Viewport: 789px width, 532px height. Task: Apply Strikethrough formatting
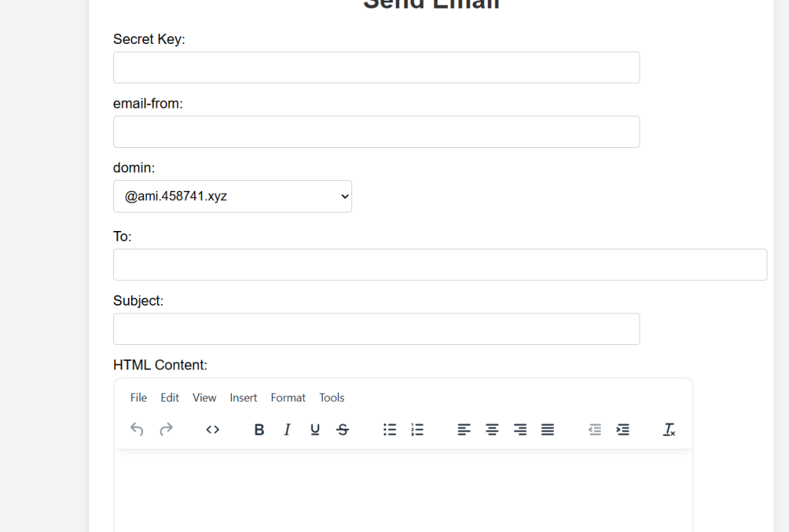click(x=343, y=430)
